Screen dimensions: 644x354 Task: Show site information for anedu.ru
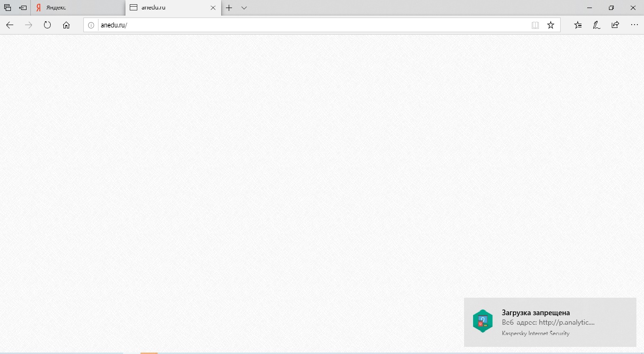click(91, 25)
